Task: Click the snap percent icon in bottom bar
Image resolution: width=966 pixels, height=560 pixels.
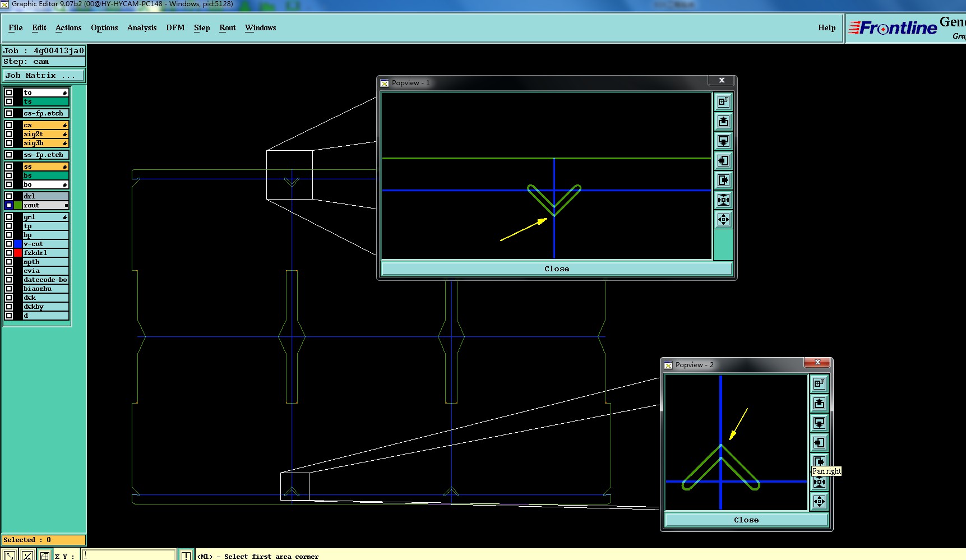Action: point(27,555)
